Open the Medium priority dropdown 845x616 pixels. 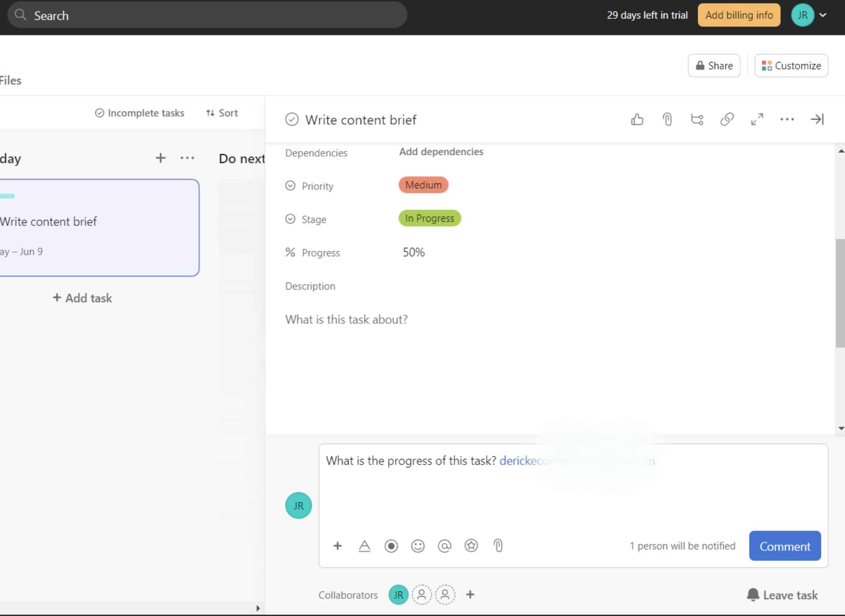tap(423, 185)
